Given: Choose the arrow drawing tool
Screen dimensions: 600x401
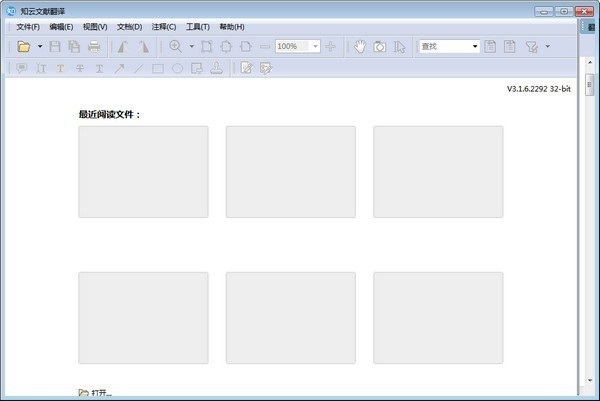Looking at the screenshot, I should (120, 69).
